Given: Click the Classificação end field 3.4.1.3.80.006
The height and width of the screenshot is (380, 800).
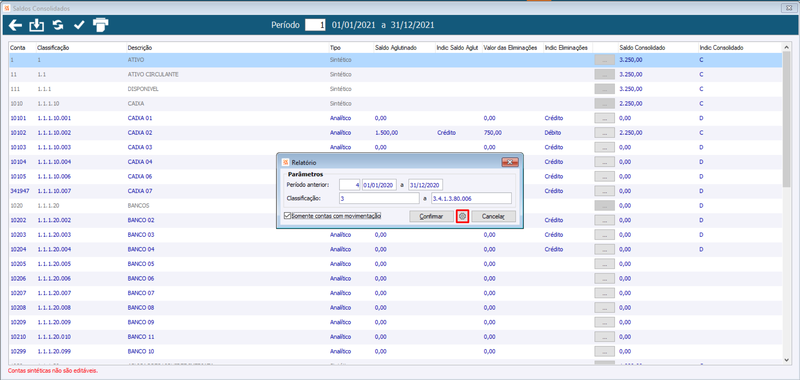Looking at the screenshot, I should point(471,198).
